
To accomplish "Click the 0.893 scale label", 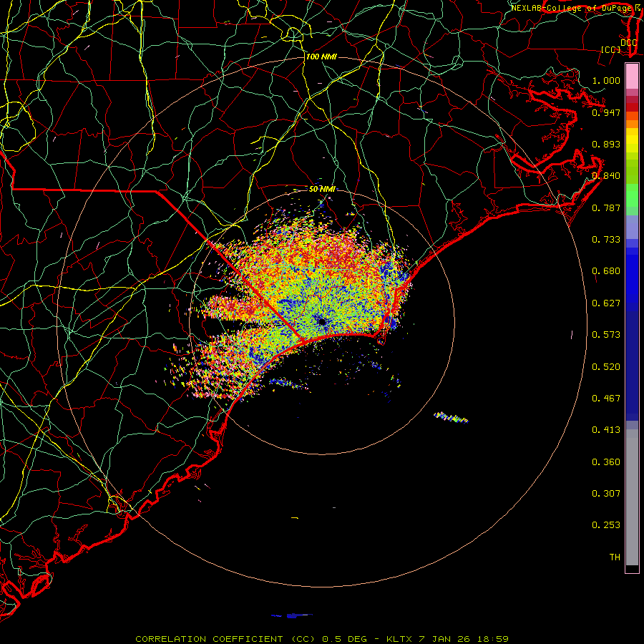I will tap(606, 144).
